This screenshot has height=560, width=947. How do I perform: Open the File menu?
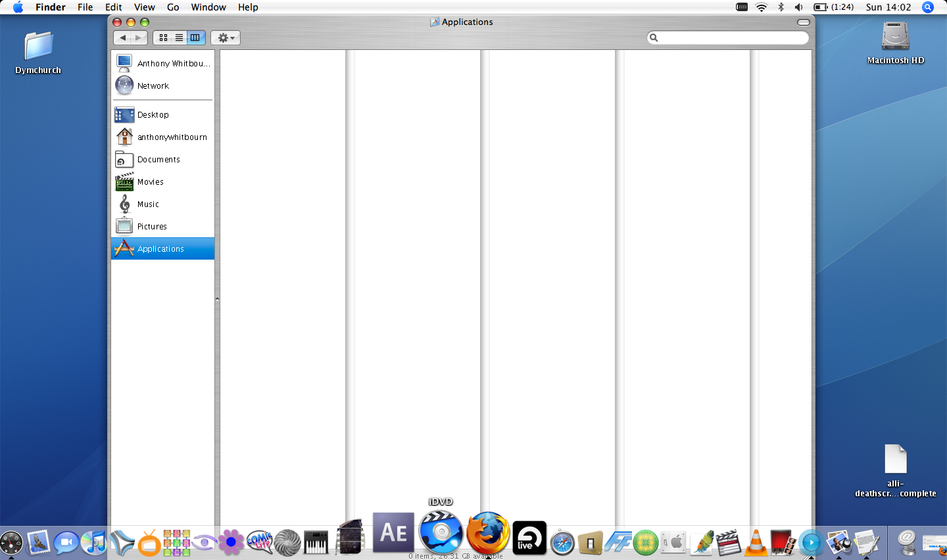tap(85, 7)
